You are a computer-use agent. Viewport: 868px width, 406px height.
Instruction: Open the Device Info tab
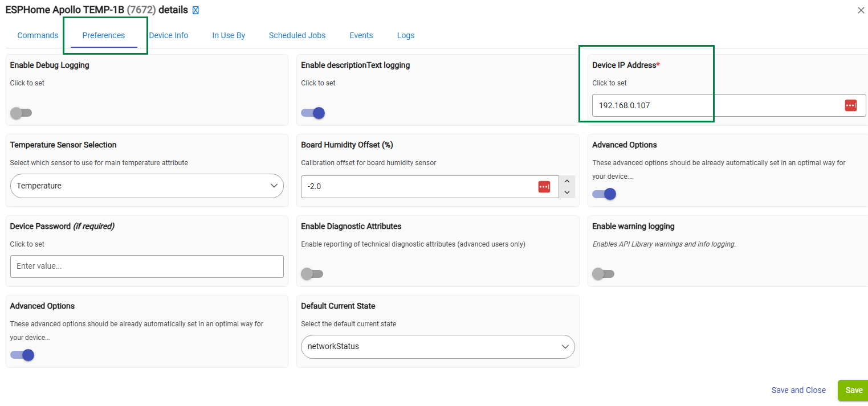(x=169, y=35)
